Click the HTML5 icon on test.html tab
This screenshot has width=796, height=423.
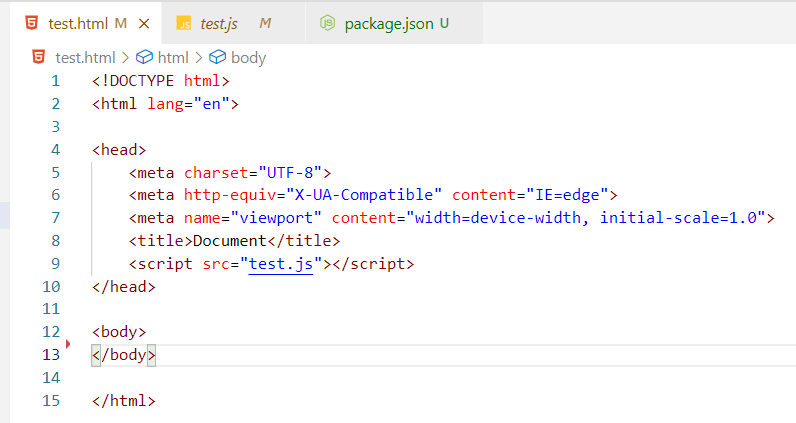tap(33, 23)
